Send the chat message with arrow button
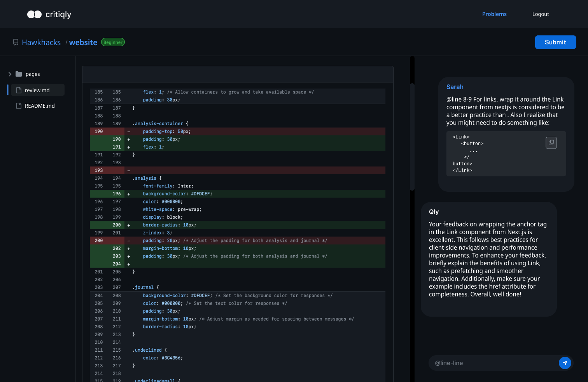The width and height of the screenshot is (588, 382). [565, 363]
